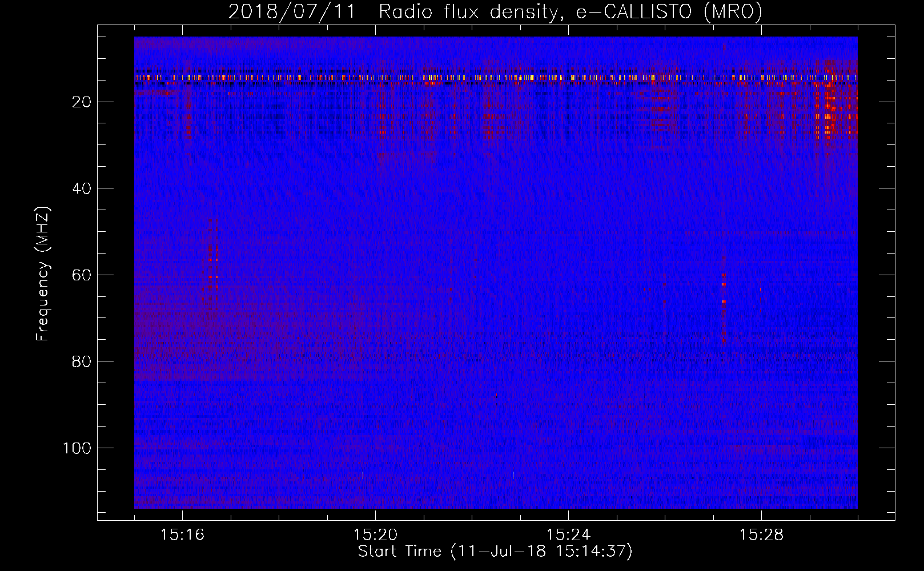The width and height of the screenshot is (924, 571).
Task: Click the 100 MHz frequency tick label
Action: point(77,448)
